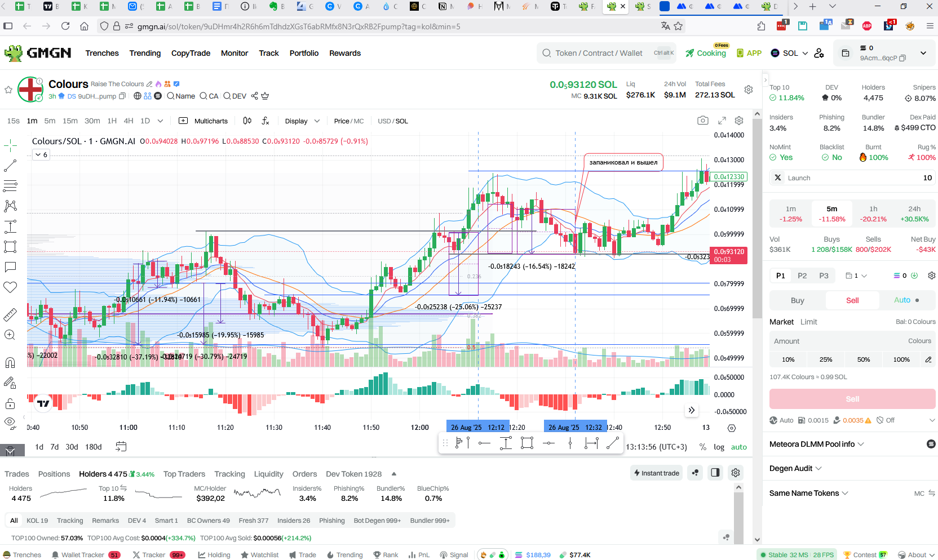This screenshot has width=938, height=560.
Task: Toggle the Off anti-MEV setting
Action: tap(886, 420)
